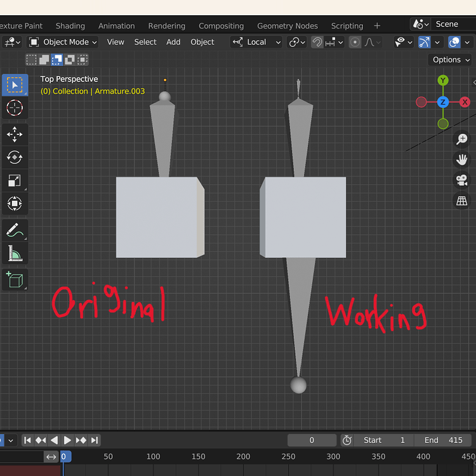This screenshot has height=476, width=476.
Task: Toggle camera view icon
Action: [x=462, y=180]
